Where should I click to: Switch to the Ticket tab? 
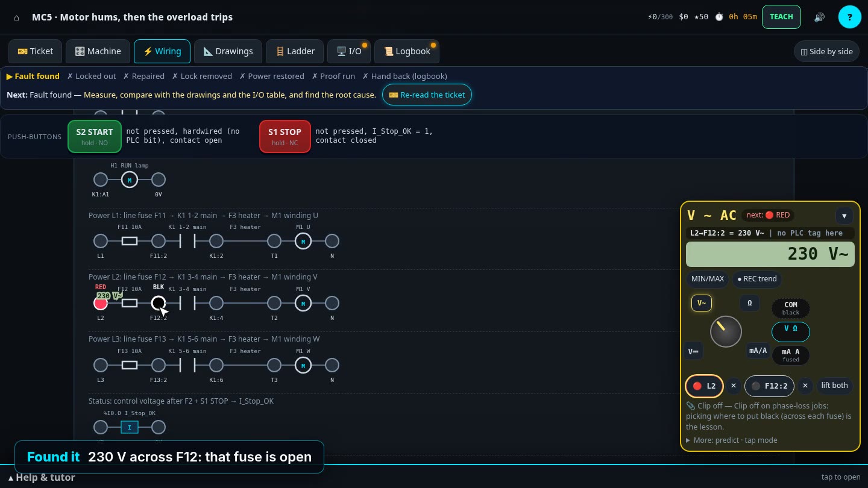pos(36,51)
